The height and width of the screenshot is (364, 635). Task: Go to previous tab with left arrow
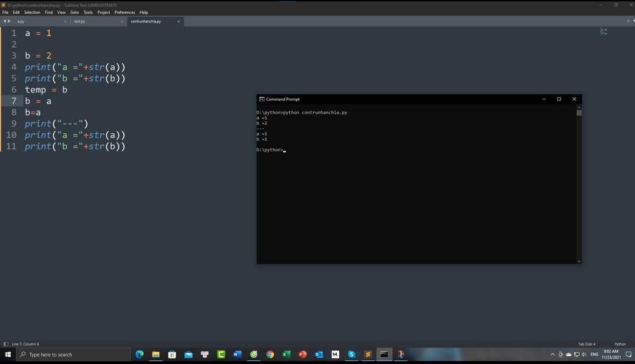(x=4, y=21)
